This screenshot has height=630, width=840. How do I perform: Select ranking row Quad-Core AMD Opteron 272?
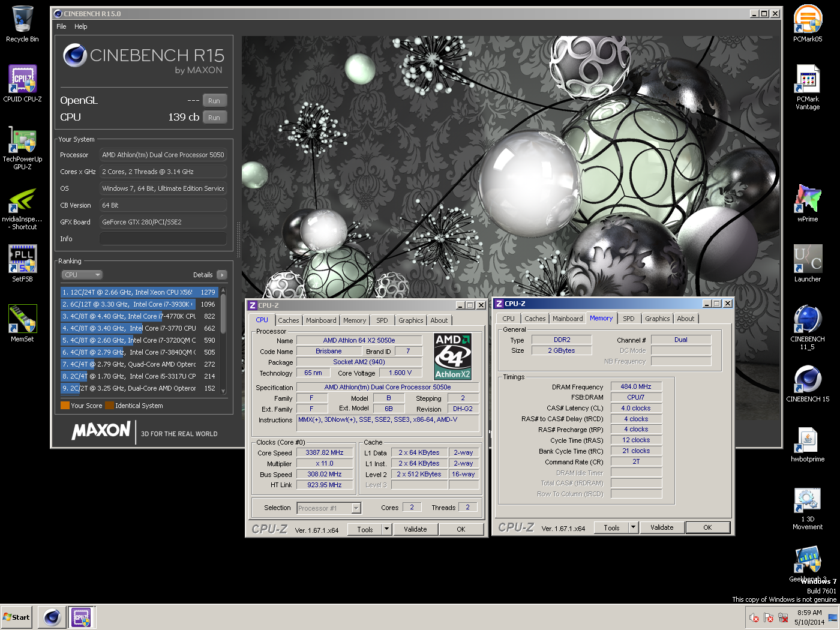coord(139,364)
